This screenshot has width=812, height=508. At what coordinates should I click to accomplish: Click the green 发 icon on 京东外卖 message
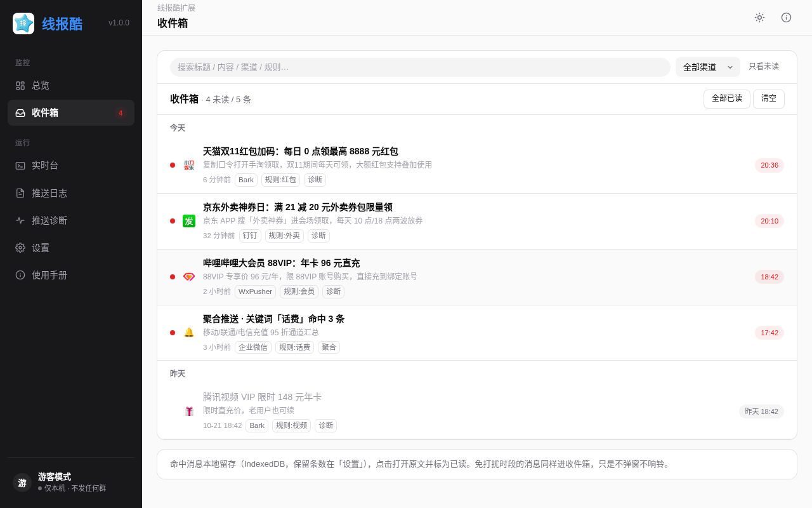point(189,221)
